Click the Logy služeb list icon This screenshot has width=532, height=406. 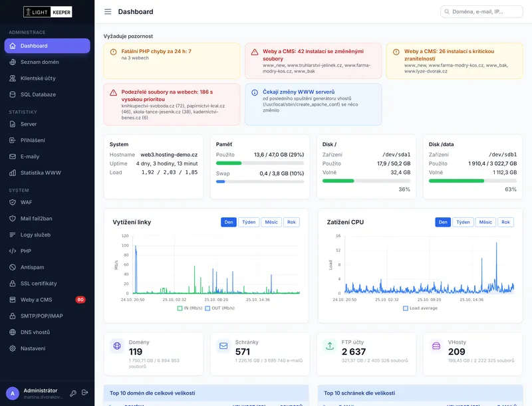point(13,235)
